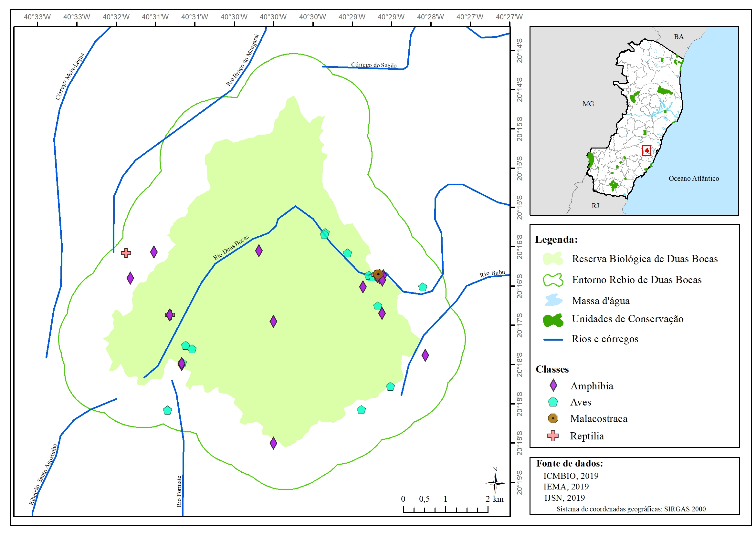
Task: Click the Unidades de Conservação green swatch
Action: pyautogui.click(x=553, y=320)
